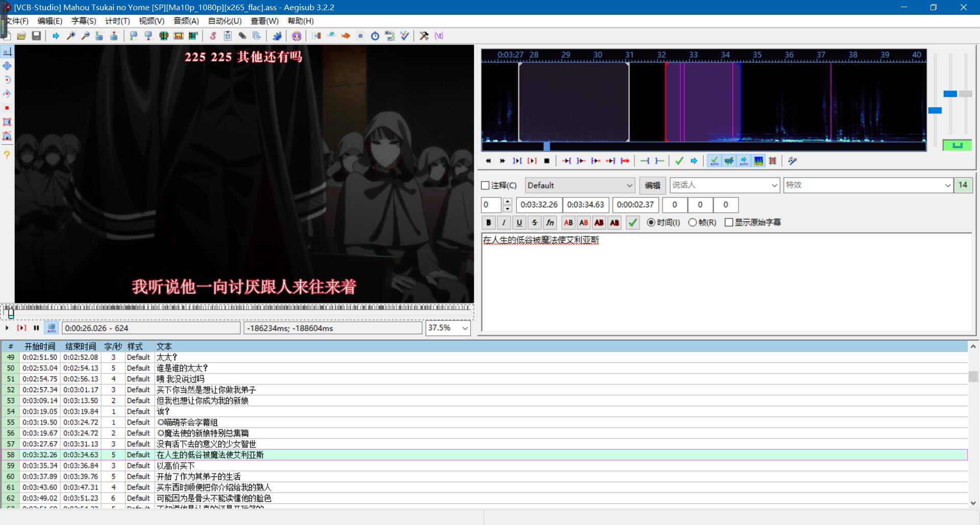
Task: Set primary color with first AB button
Action: [x=568, y=222]
